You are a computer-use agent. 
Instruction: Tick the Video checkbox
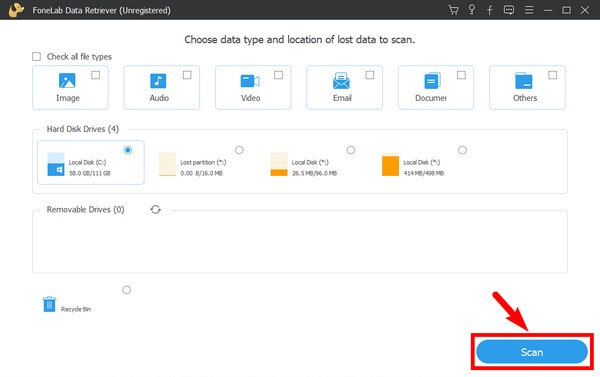[x=279, y=75]
